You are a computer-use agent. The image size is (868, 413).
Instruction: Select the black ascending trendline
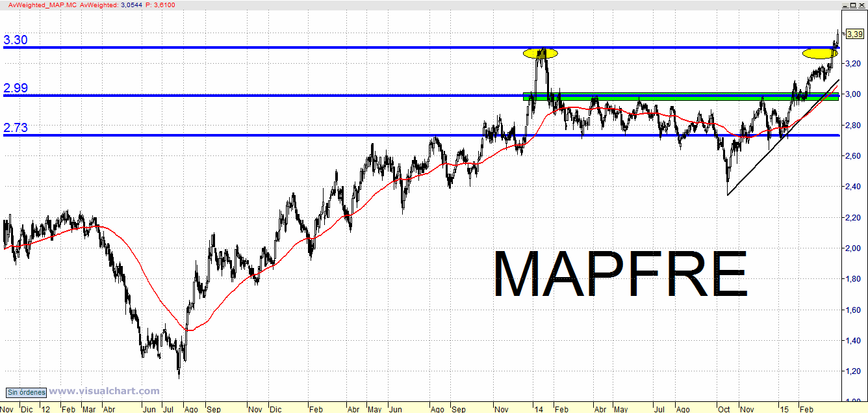783,137
